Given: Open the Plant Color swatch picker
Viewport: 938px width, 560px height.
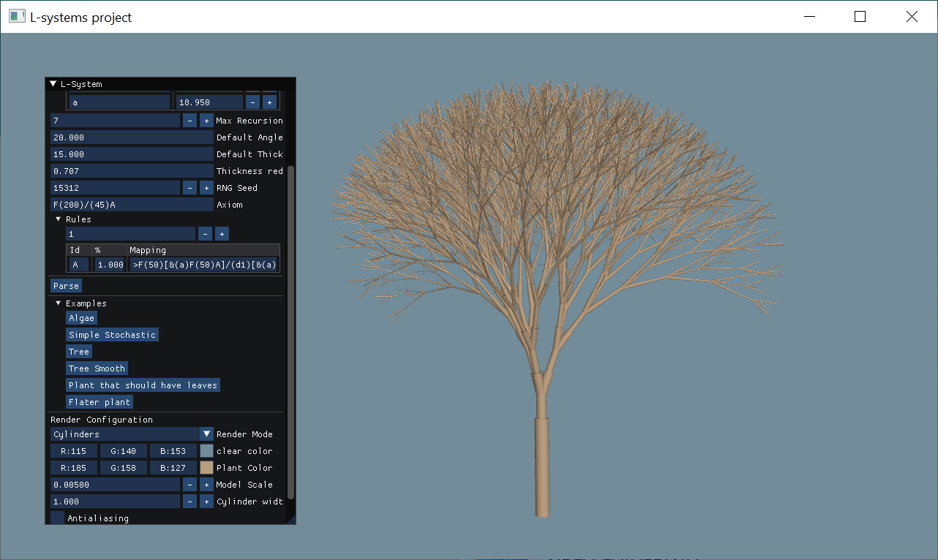Looking at the screenshot, I should tap(207, 468).
